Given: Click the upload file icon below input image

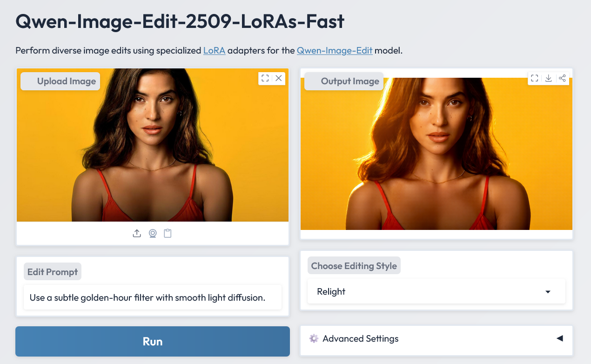Looking at the screenshot, I should 137,233.
